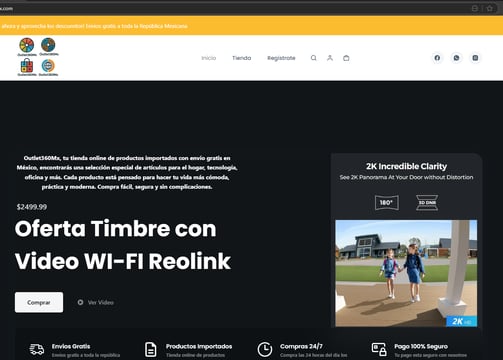Click the Envíos Gratis truck icon
Image resolution: width=503 pixels, height=360 pixels.
37,349
